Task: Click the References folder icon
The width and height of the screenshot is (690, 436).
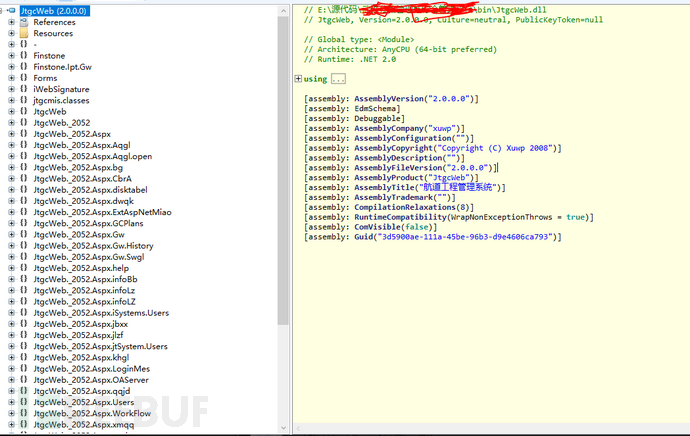Action: [x=24, y=22]
